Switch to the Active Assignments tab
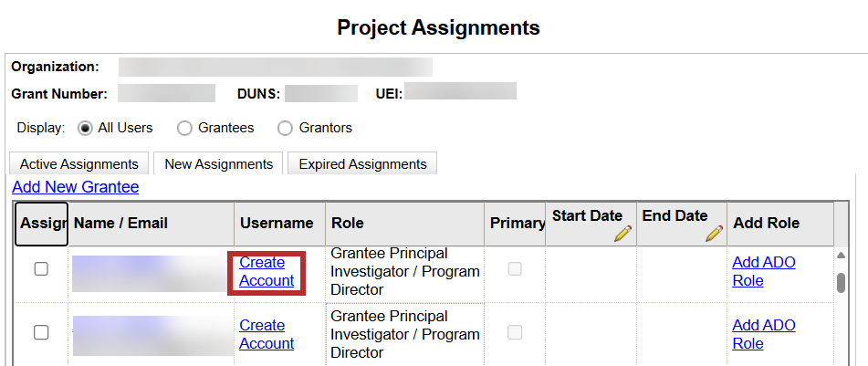This screenshot has width=868, height=366. click(78, 164)
